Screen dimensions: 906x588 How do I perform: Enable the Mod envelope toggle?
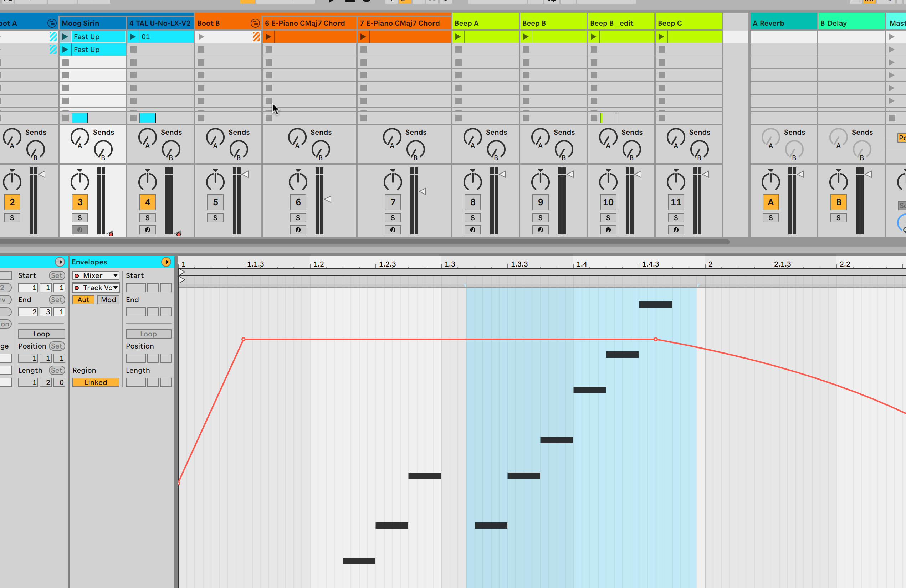point(108,300)
